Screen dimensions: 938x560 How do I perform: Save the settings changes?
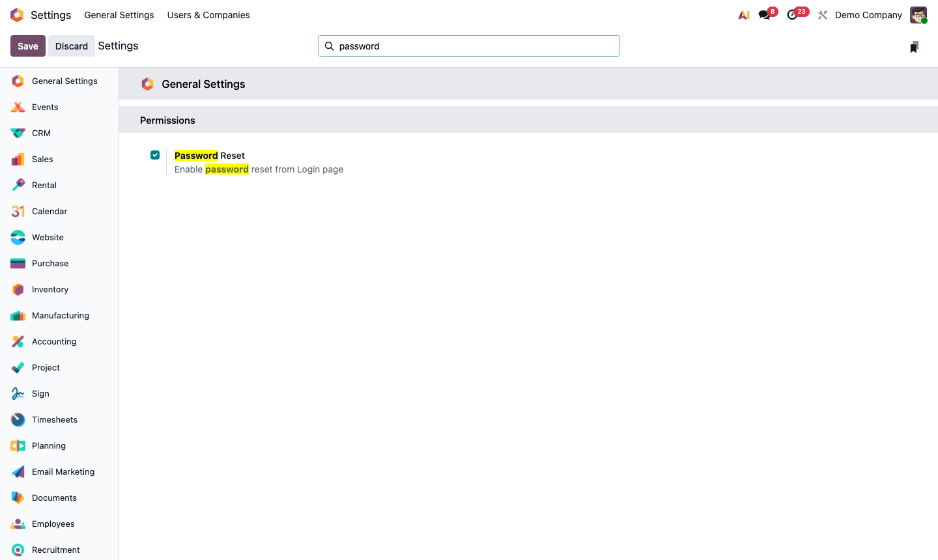[x=27, y=46]
